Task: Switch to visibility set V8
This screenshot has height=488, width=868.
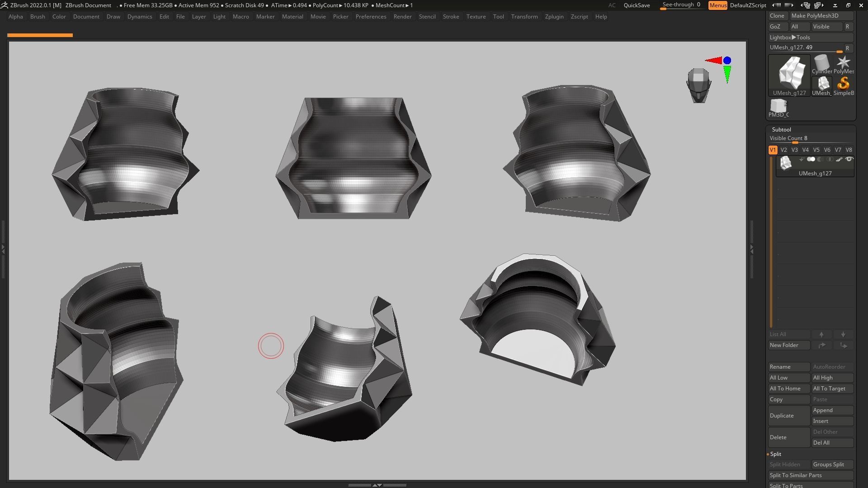Action: pos(849,150)
